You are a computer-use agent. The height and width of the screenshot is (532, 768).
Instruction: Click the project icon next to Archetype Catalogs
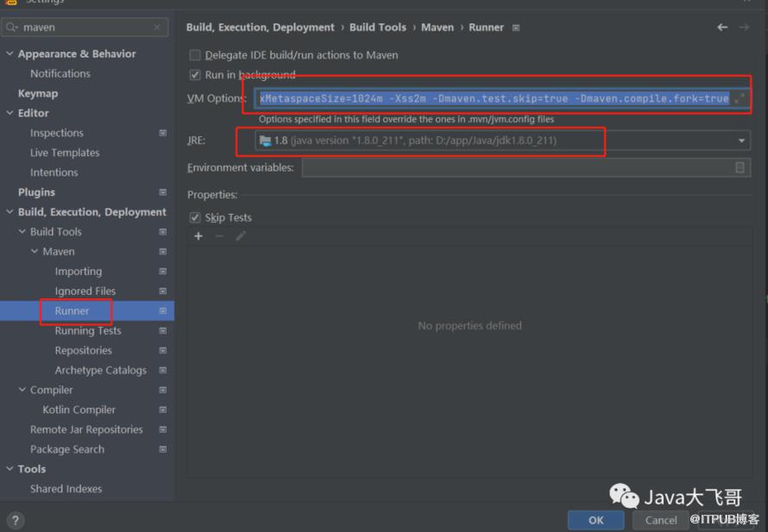coord(162,371)
